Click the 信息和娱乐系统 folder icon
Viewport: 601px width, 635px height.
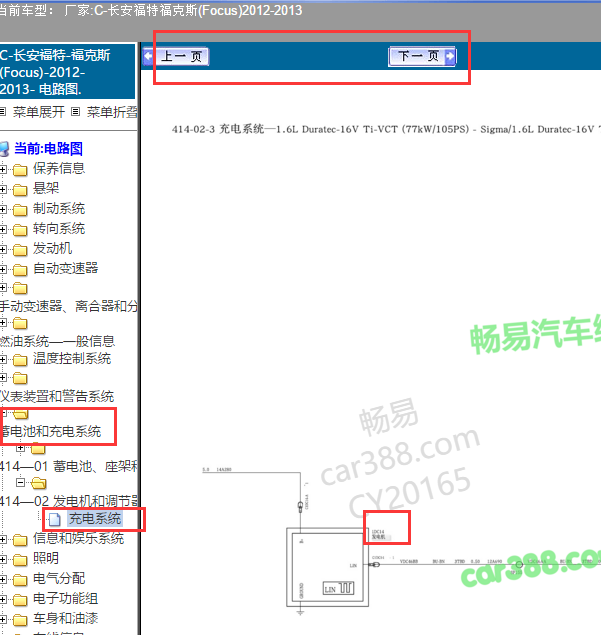pyautogui.click(x=20, y=540)
